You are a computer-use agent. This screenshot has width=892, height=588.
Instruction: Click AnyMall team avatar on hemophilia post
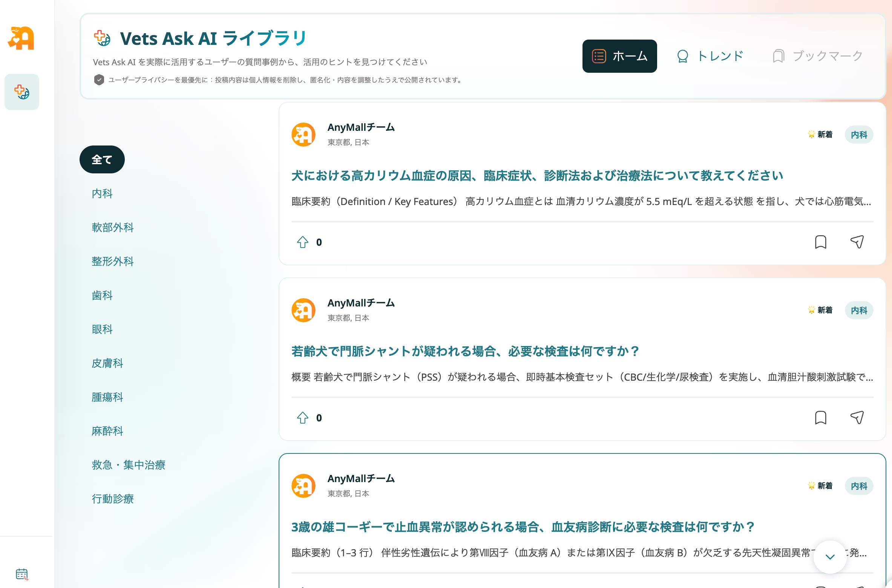coord(303,486)
